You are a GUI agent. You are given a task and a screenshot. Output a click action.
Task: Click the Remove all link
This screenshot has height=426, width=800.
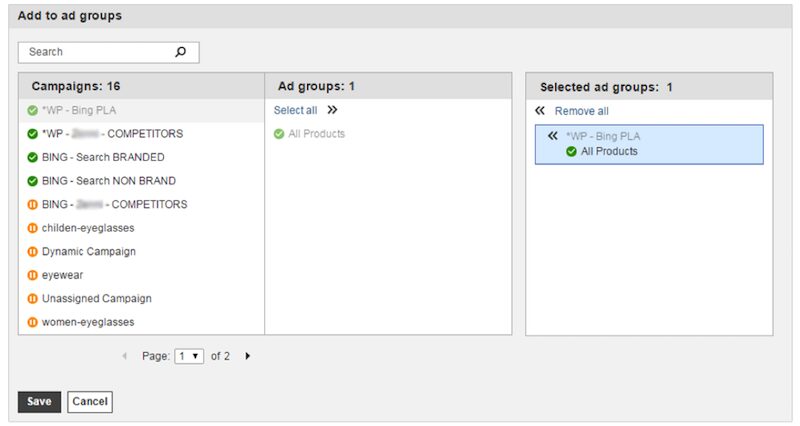(x=581, y=111)
